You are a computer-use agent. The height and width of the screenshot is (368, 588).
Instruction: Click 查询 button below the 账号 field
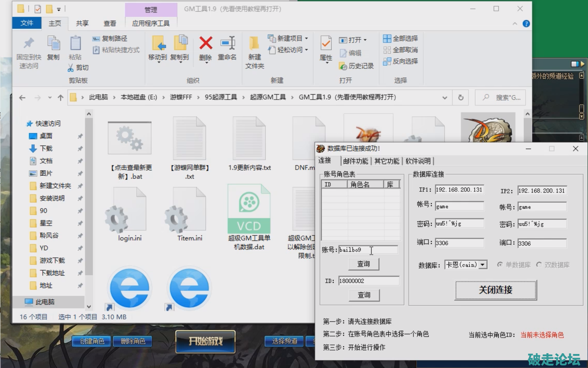tap(364, 264)
